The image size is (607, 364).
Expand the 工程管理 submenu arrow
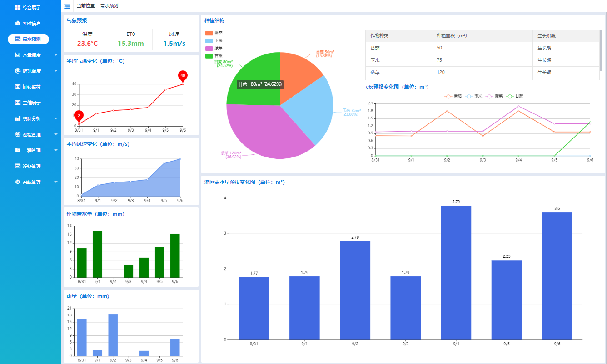point(56,150)
